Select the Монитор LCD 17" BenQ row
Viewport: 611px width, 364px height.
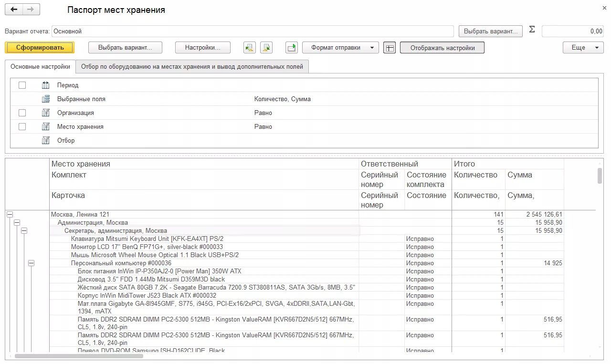[x=147, y=247]
